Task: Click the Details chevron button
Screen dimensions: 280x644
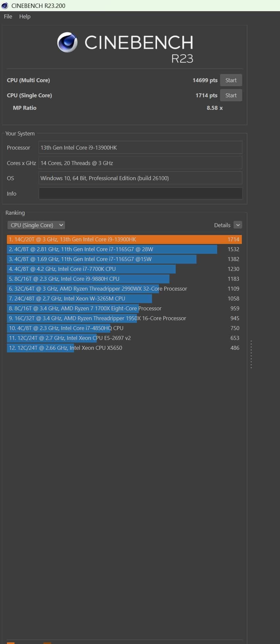Action: click(x=238, y=225)
